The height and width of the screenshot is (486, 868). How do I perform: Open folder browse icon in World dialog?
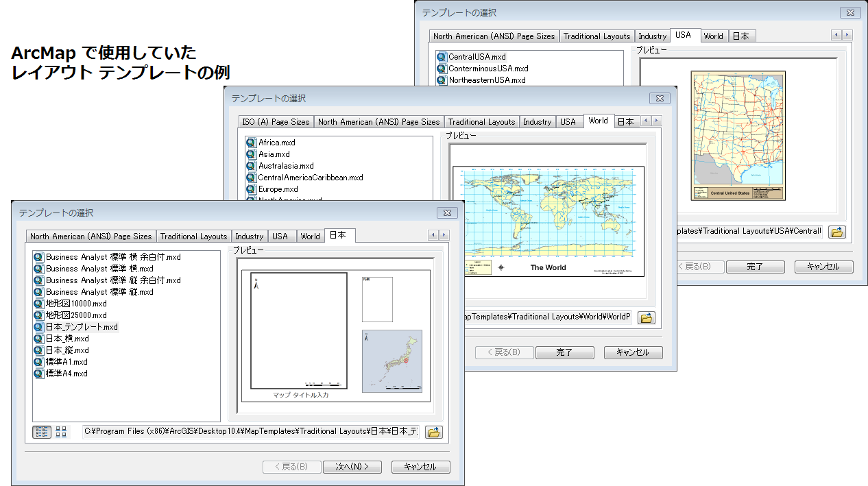click(x=647, y=317)
